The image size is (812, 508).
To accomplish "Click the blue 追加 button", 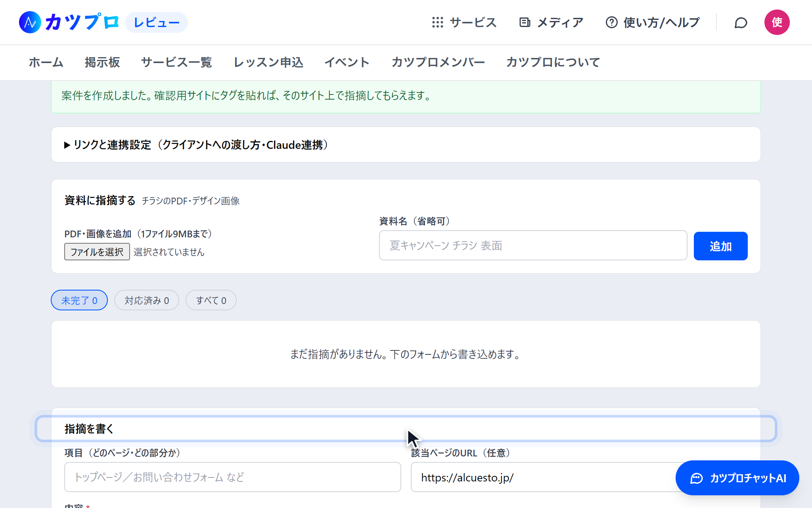I will tap(720, 246).
